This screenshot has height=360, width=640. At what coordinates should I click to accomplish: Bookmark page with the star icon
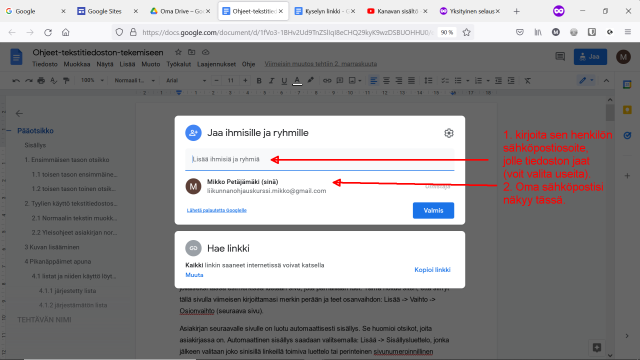pos(467,32)
